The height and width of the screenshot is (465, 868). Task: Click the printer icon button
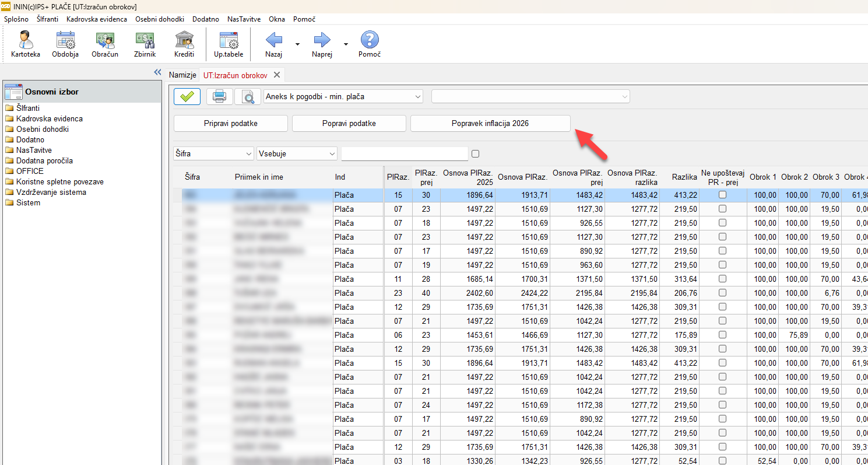click(x=219, y=97)
